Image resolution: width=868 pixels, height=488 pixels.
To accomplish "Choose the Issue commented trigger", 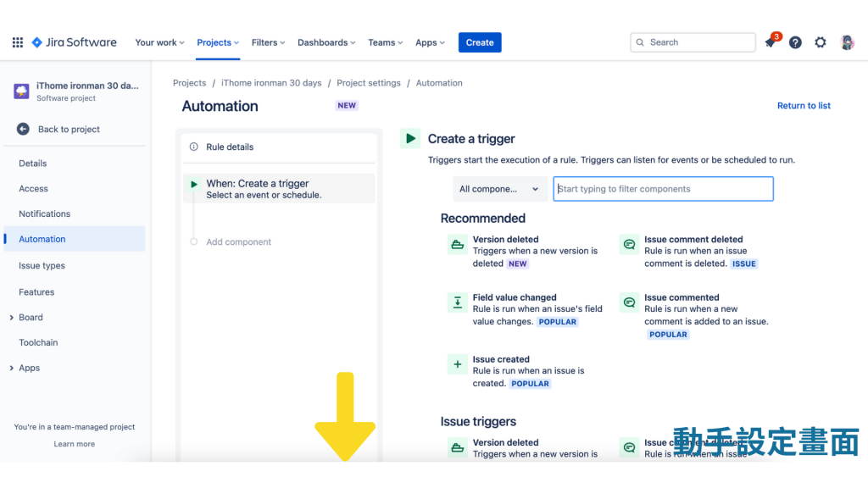I will (x=695, y=315).
